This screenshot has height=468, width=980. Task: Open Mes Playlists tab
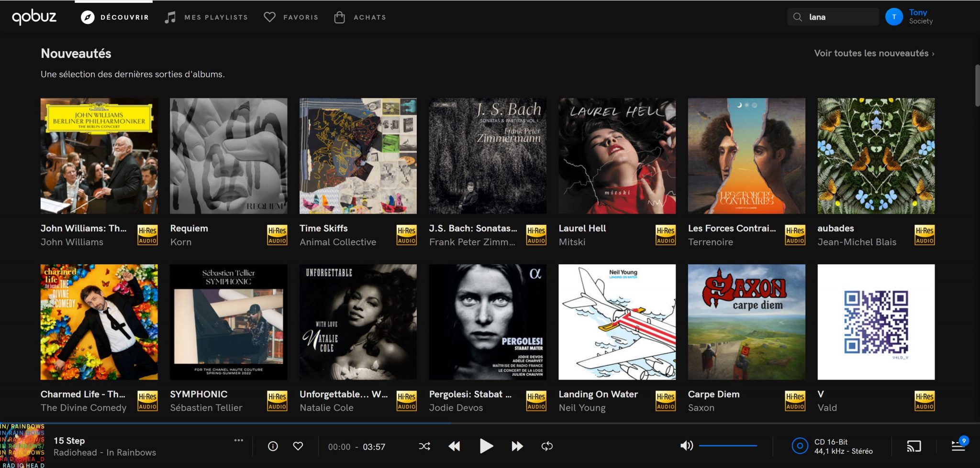click(x=206, y=17)
